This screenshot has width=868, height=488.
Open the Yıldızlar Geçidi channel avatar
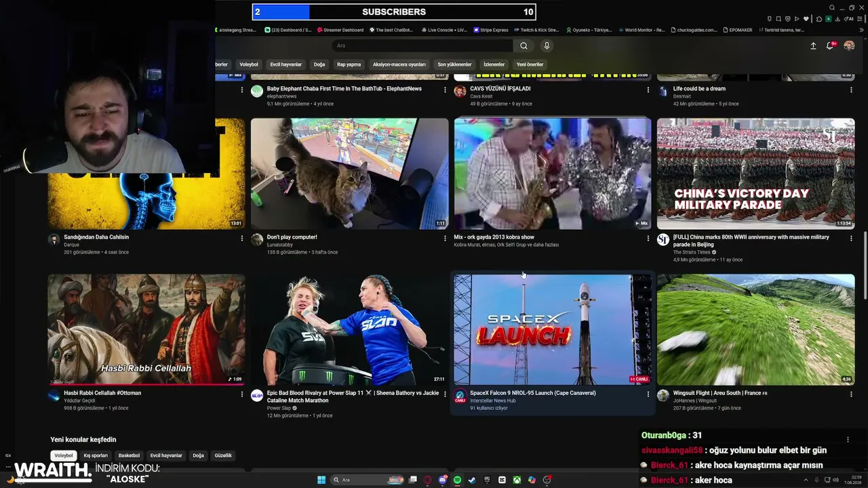[54, 396]
